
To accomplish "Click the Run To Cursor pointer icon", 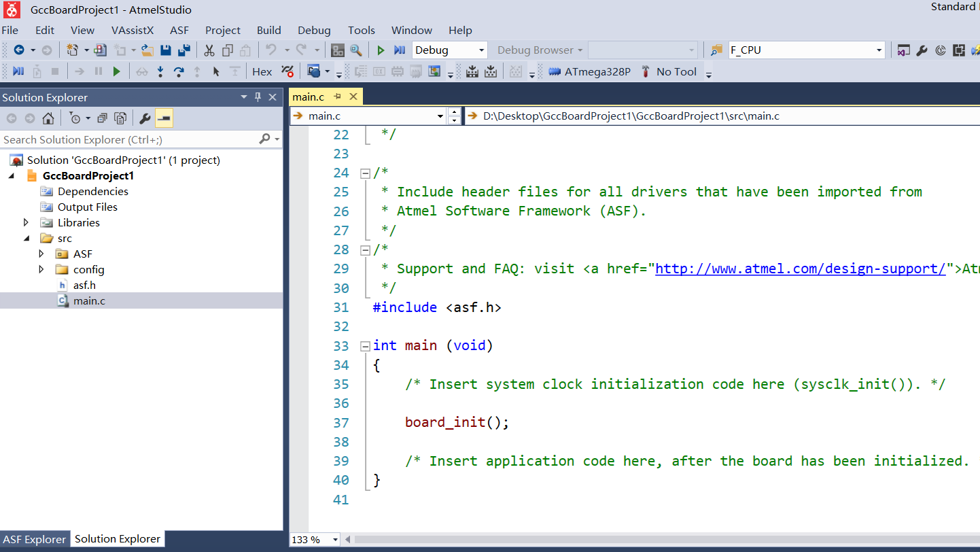I will pos(216,71).
